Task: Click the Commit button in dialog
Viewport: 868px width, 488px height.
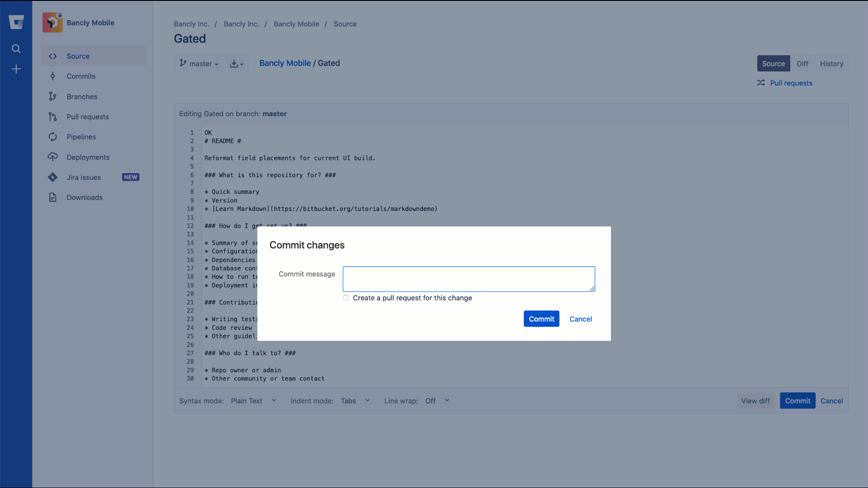Action: pyautogui.click(x=541, y=318)
